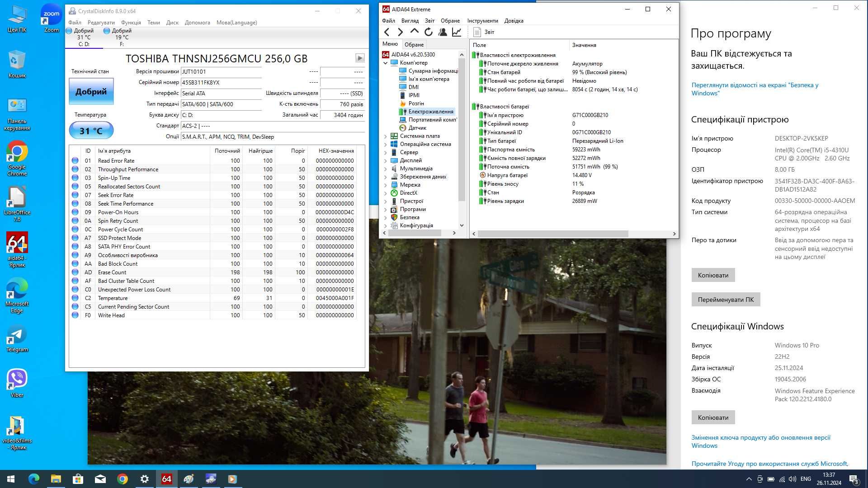Click AIDA64 icon in the taskbar

tap(166, 479)
